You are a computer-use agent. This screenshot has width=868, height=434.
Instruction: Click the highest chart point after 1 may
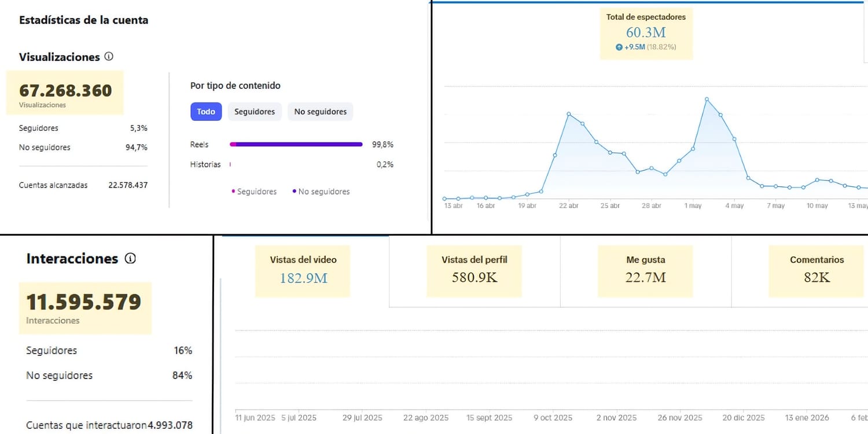707,100
